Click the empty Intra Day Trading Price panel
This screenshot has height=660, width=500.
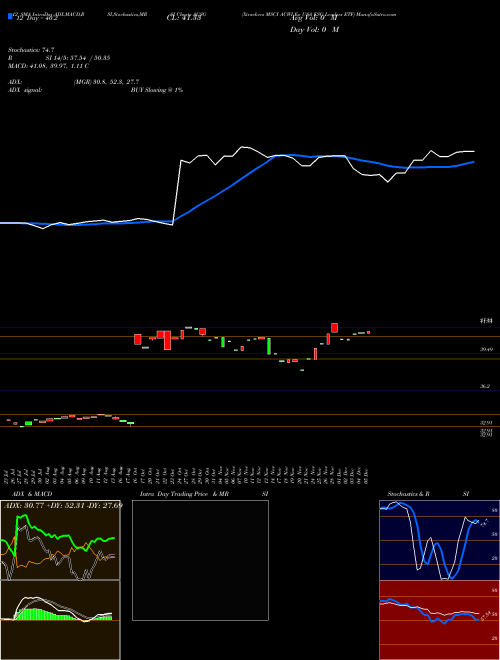(200, 560)
